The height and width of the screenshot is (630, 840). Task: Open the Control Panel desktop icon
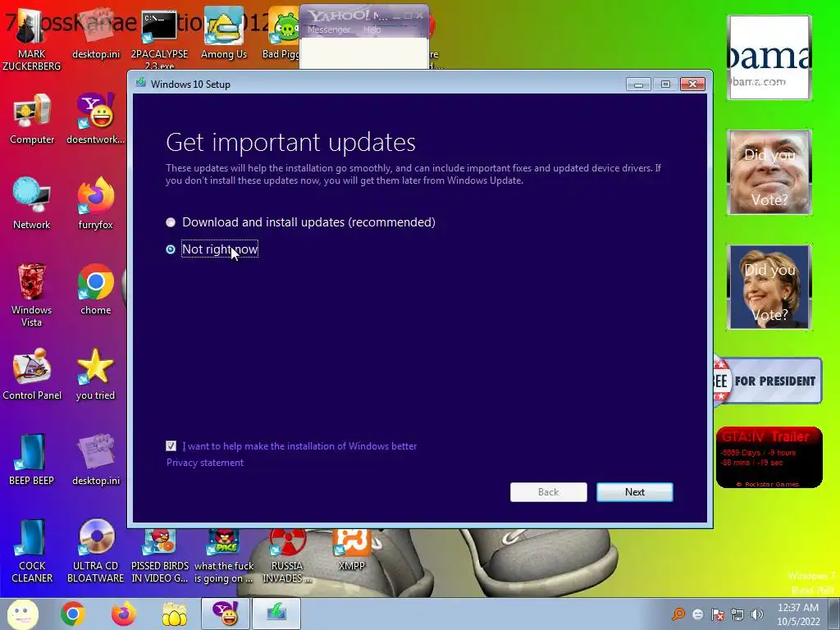click(32, 374)
